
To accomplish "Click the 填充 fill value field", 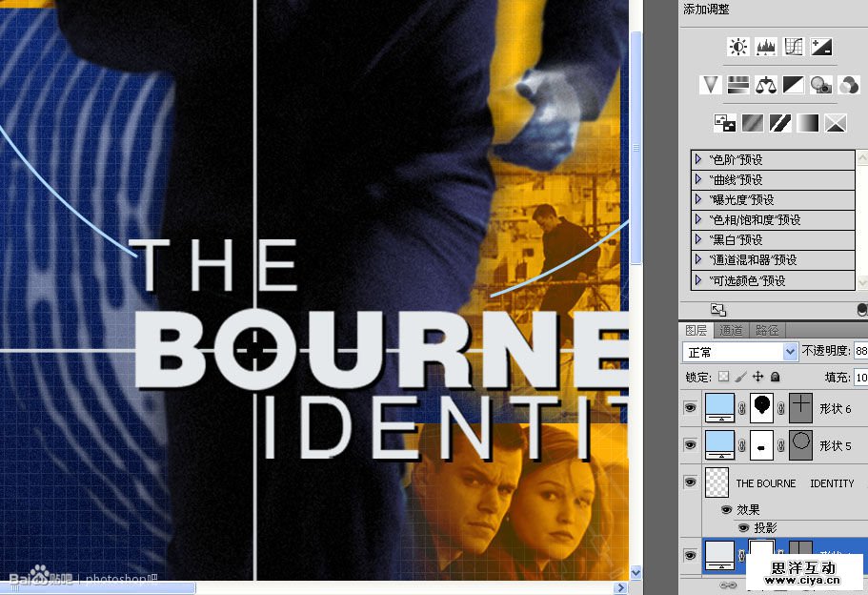I will pyautogui.click(x=860, y=378).
